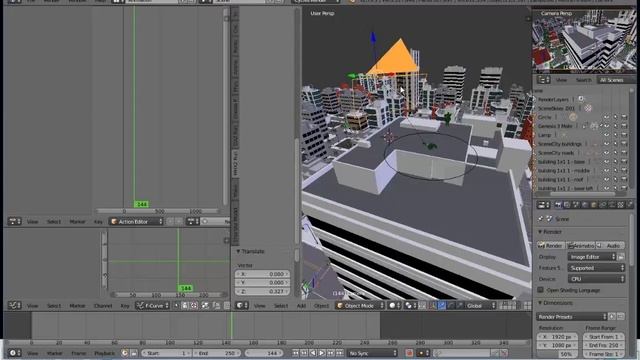
Task: Click the 3D view editor type icon
Action: 242,305
